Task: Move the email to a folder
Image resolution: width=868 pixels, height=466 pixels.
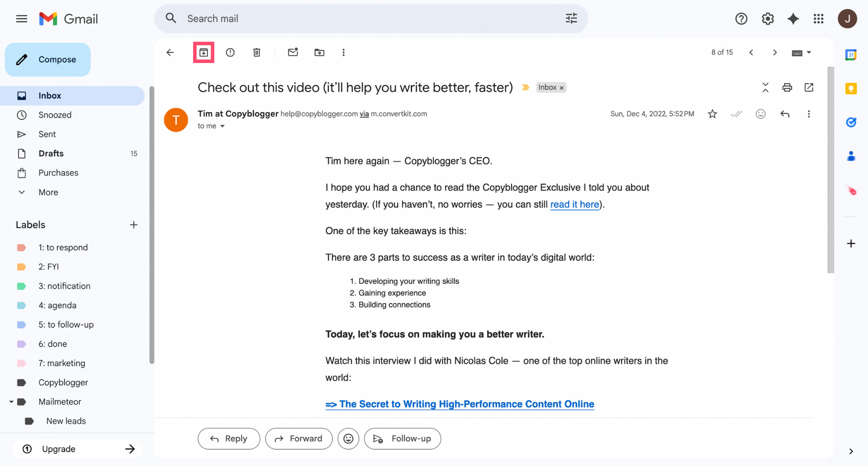Action: (319, 52)
